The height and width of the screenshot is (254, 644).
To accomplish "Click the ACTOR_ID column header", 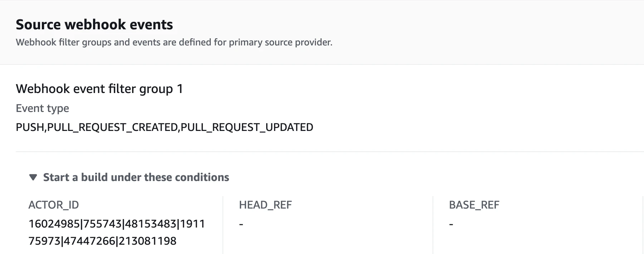I will point(54,205).
